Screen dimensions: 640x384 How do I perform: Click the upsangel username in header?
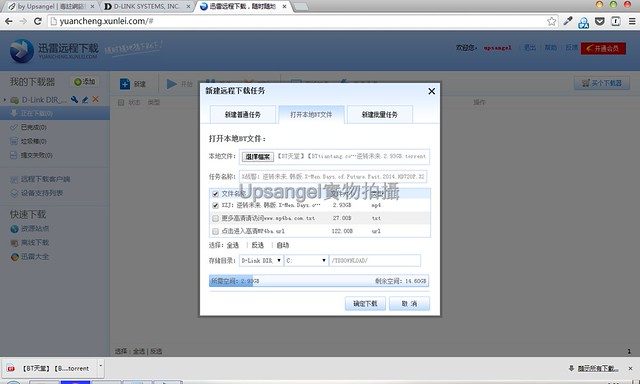[x=498, y=48]
